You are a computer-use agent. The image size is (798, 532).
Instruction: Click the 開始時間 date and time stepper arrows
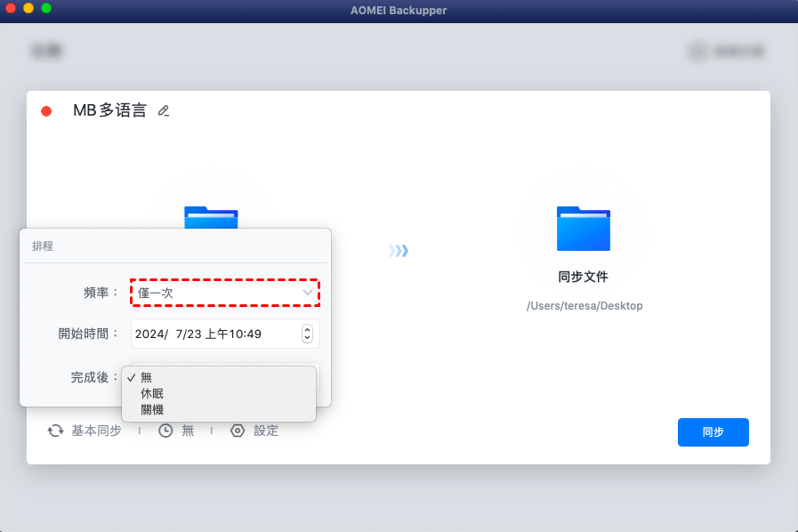307,334
